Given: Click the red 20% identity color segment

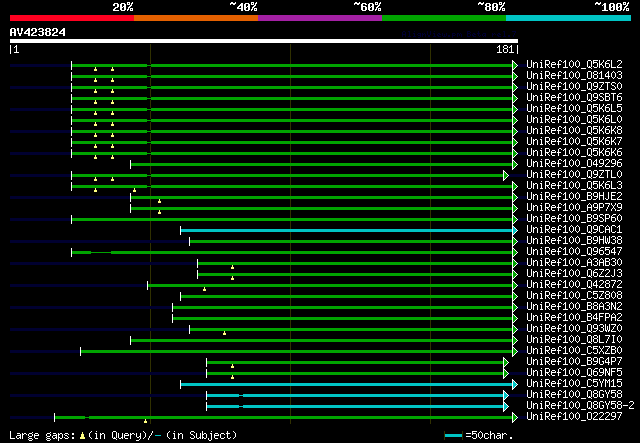Looking at the screenshot, I should [72, 18].
